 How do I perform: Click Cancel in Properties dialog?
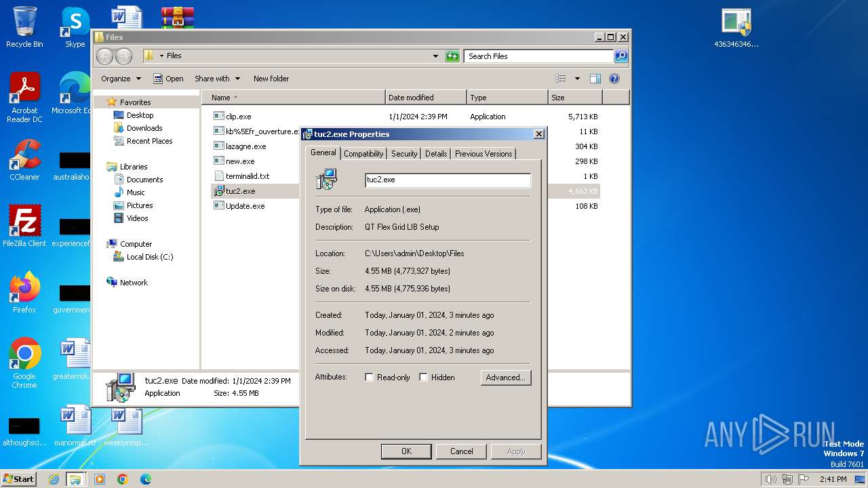coord(462,451)
